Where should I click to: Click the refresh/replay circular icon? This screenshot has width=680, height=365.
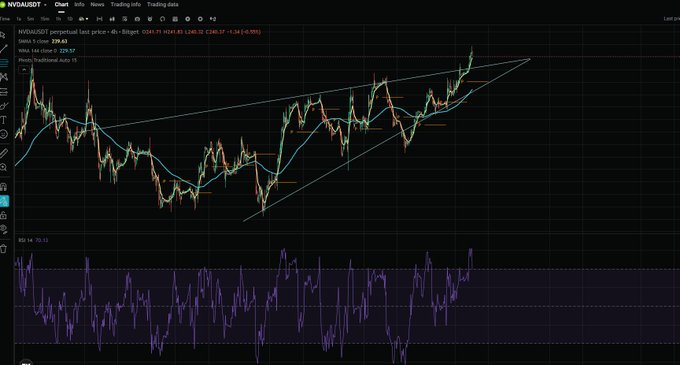(162, 19)
